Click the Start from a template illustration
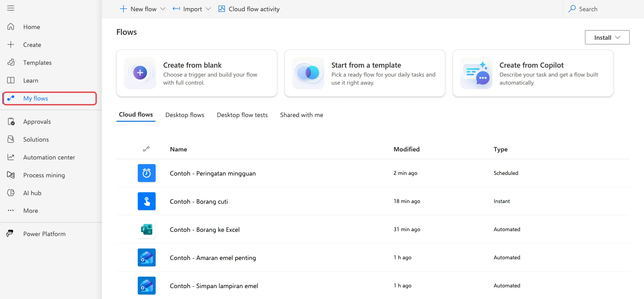644x299 pixels. [308, 73]
